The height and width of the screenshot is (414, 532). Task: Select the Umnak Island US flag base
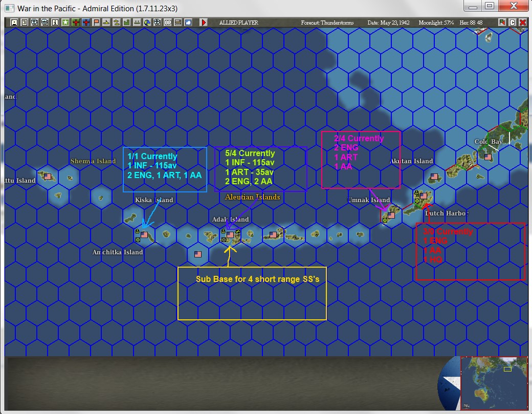click(x=391, y=215)
